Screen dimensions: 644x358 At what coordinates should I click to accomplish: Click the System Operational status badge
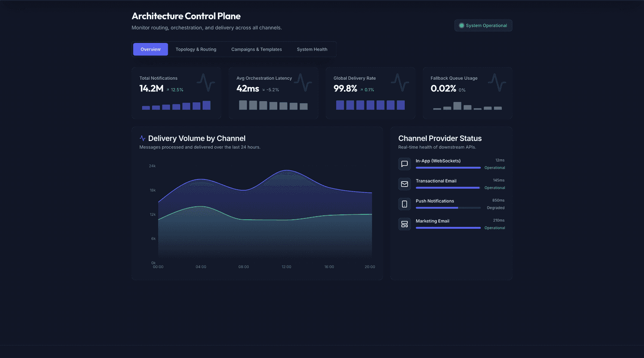[x=483, y=26]
